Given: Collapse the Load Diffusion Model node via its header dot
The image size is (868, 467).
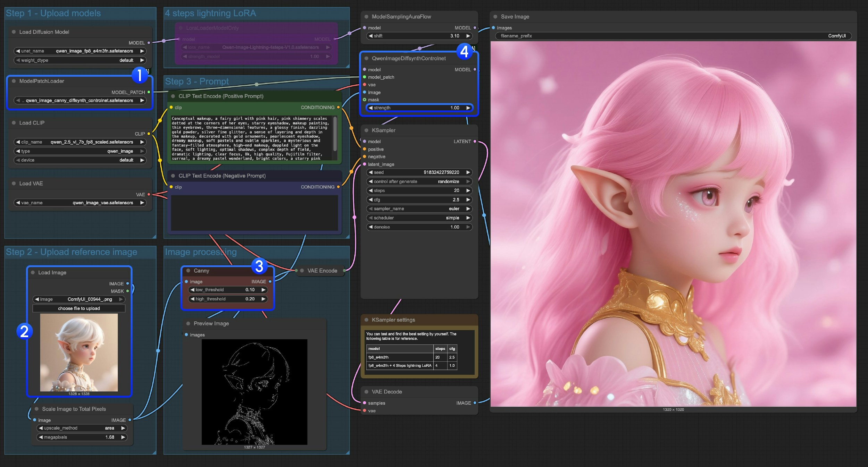Looking at the screenshot, I should tap(14, 32).
